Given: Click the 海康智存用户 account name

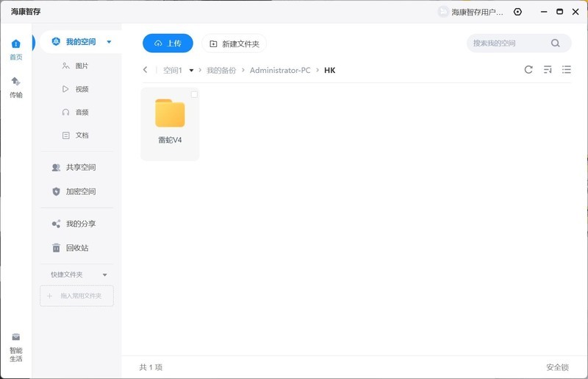Looking at the screenshot, I should coord(477,12).
